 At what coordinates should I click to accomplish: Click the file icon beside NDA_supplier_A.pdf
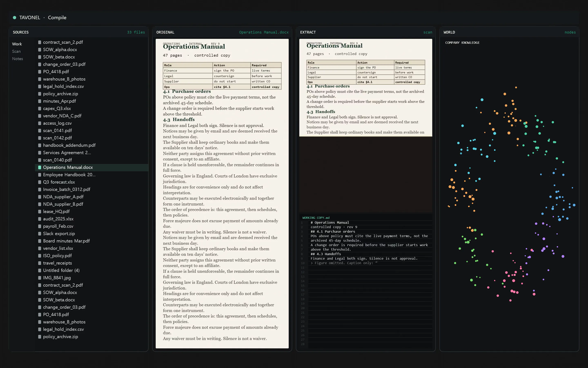tap(40, 197)
